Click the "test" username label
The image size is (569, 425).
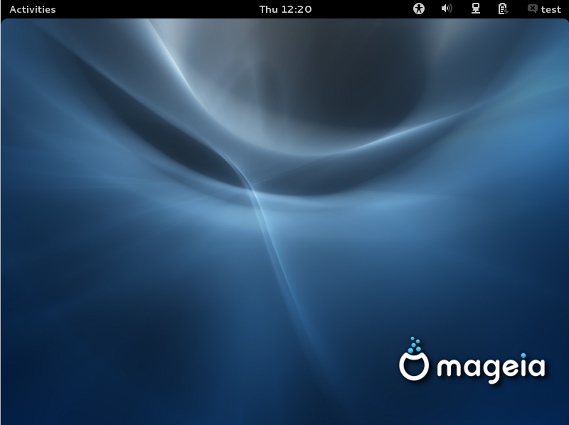[x=551, y=10]
